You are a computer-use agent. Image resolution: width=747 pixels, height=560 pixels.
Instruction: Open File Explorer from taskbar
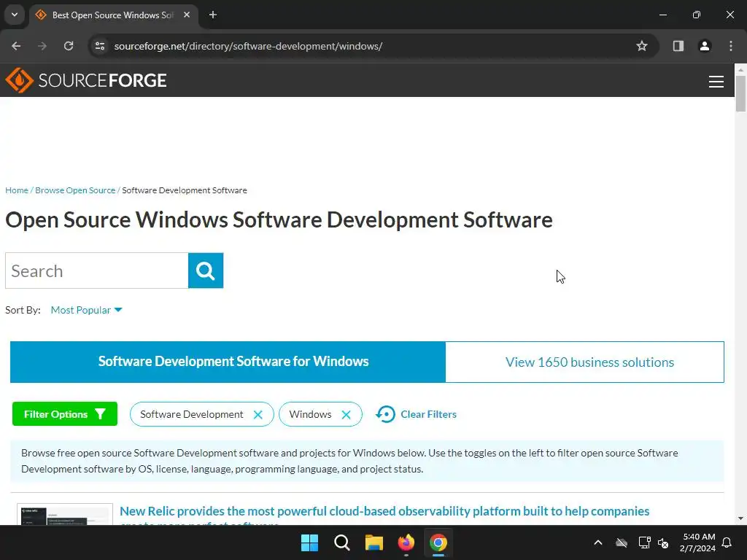[x=374, y=542]
